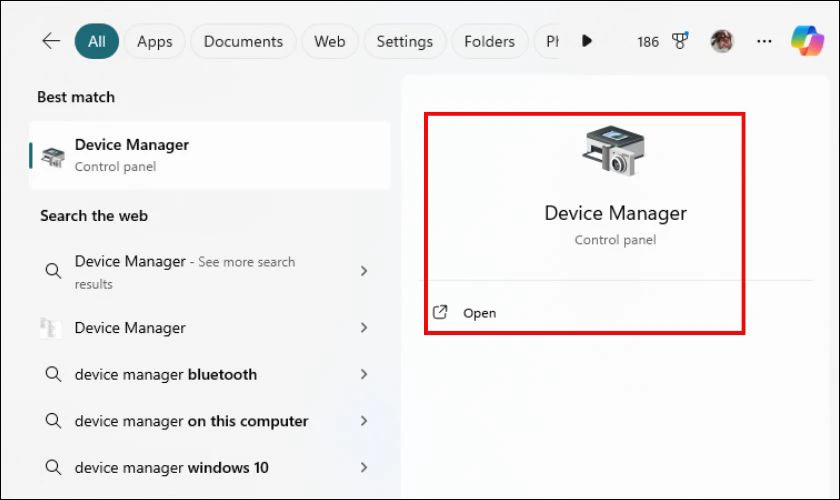The height and width of the screenshot is (500, 840).
Task: Expand arrow for device manager windows 10
Action: [x=364, y=467]
